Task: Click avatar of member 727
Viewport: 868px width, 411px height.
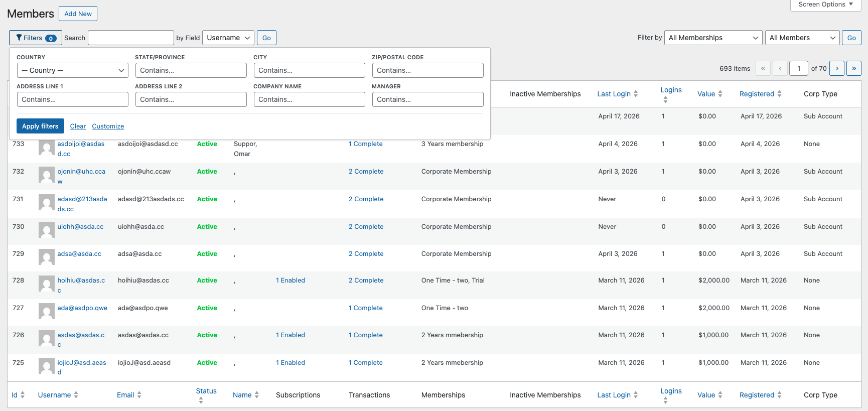Action: (47, 312)
